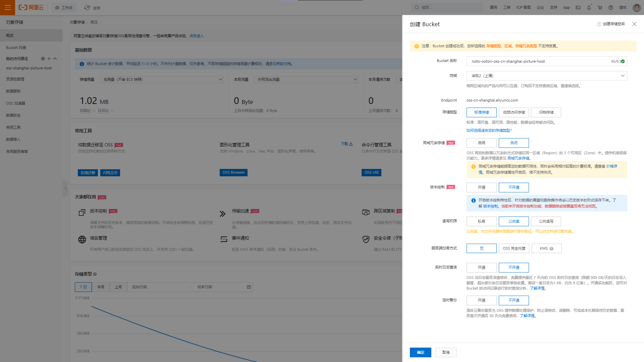Click the 存储类型 help icon in chart section
This screenshot has width=644, height=362.
tap(95, 274)
